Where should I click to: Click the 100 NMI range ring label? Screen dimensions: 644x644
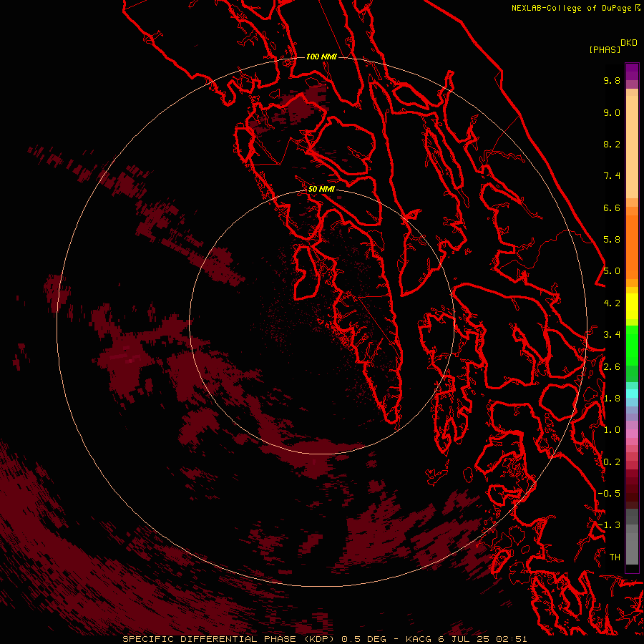(x=321, y=57)
